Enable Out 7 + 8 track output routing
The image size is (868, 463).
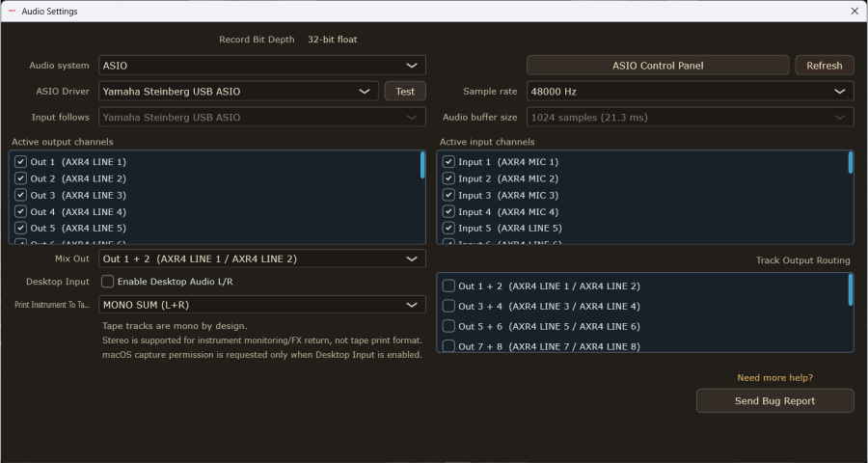click(x=448, y=346)
